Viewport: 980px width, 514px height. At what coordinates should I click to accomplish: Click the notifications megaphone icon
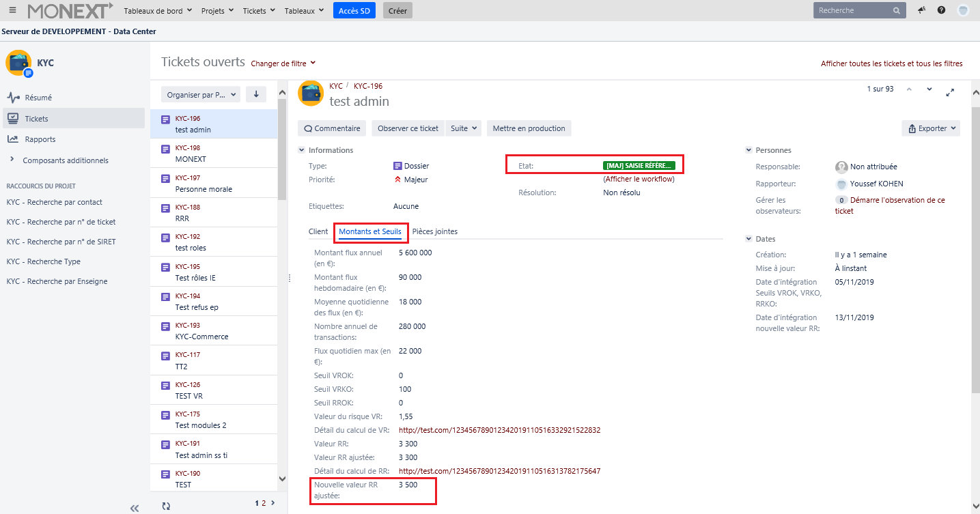coord(921,10)
